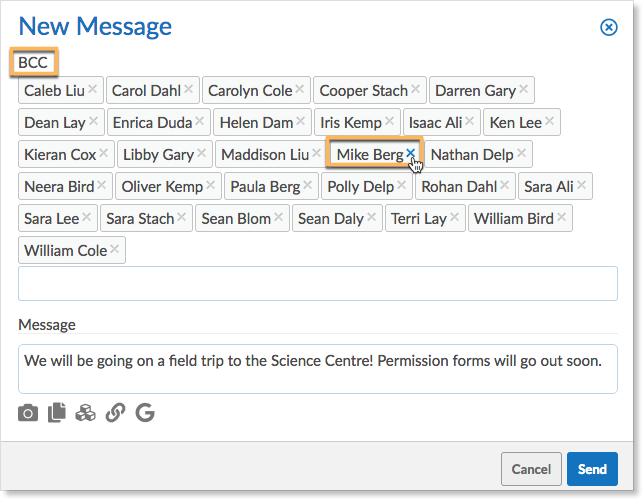The height and width of the screenshot is (501, 644).
Task: Remove Iris Kemp from recipients
Action: tap(390, 121)
